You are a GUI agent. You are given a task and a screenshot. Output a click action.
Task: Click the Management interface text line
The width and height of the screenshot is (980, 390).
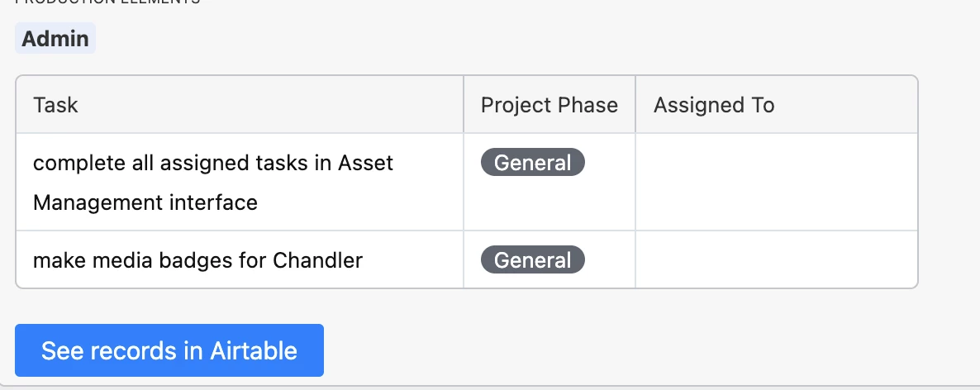(145, 202)
